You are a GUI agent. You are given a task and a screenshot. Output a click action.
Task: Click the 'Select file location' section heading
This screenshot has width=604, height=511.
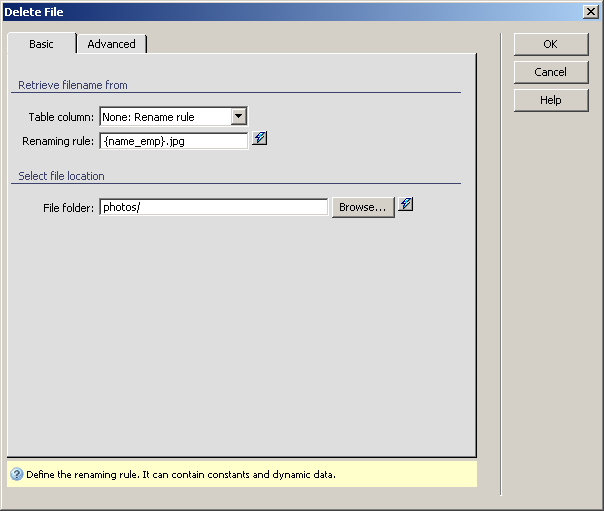(61, 176)
